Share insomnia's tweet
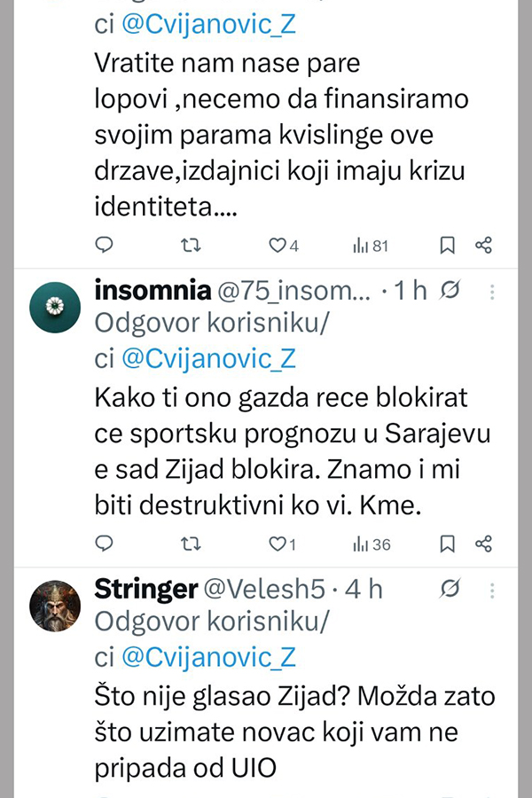This screenshot has width=532, height=798. (483, 544)
